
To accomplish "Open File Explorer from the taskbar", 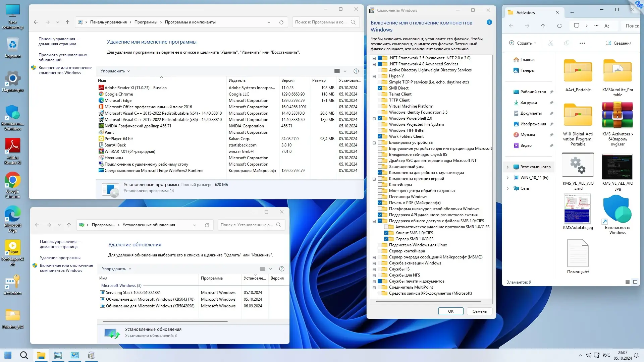I will click(x=41, y=355).
